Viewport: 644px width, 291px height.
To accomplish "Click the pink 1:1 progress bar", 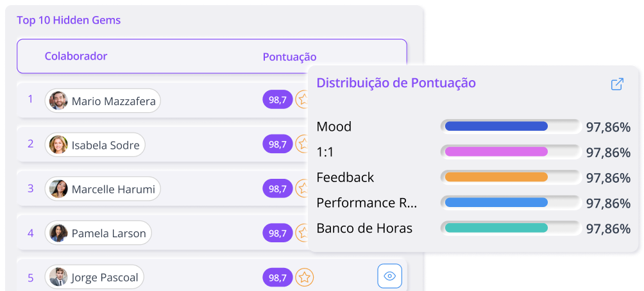I will tap(496, 151).
